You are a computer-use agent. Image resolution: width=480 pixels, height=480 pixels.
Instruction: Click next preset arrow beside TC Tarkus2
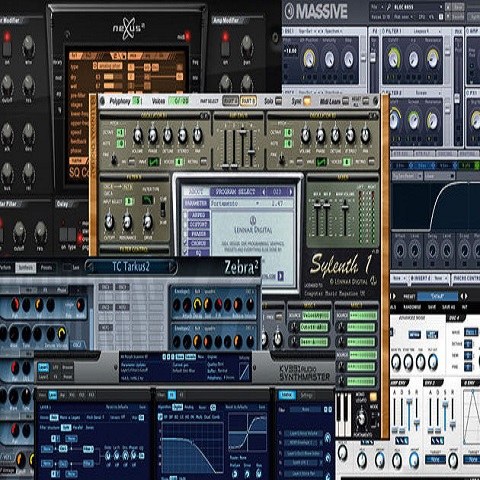coord(172,267)
